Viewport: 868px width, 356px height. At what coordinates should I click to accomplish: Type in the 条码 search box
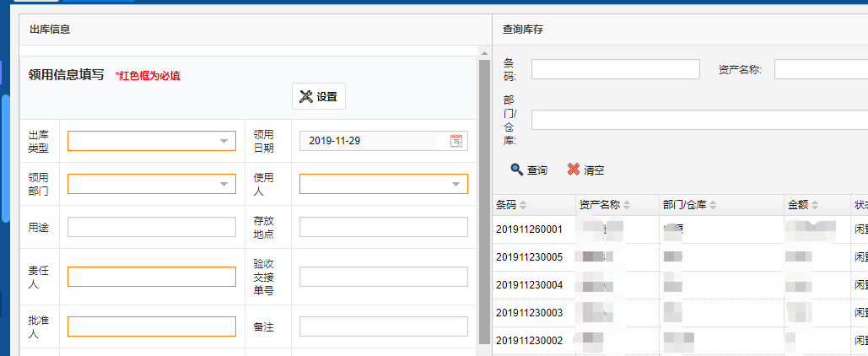coord(615,69)
